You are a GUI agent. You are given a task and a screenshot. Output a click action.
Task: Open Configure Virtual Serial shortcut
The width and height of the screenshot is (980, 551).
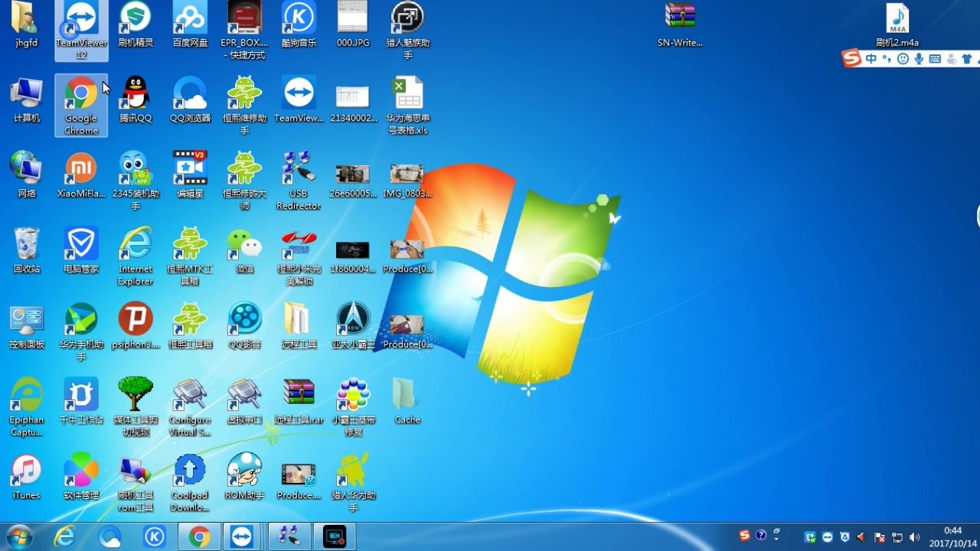point(190,406)
